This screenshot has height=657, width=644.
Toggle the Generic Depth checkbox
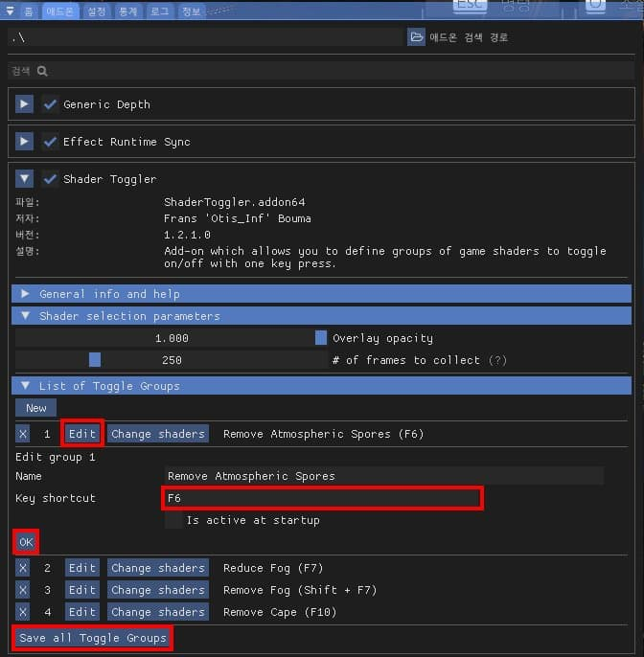pos(50,103)
